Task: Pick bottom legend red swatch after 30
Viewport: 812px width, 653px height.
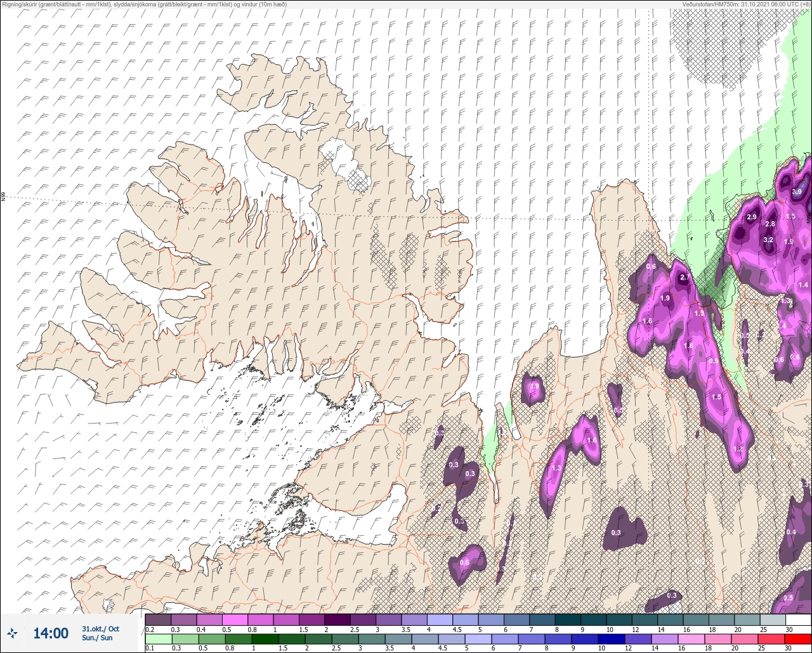Action: click(x=798, y=638)
